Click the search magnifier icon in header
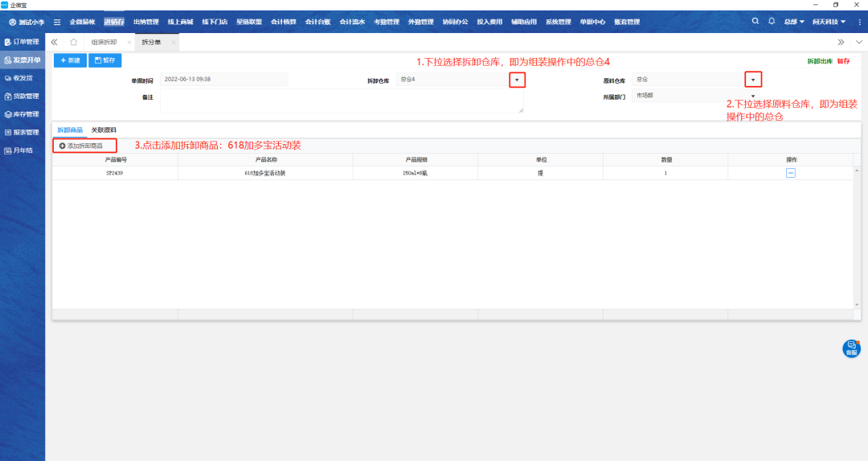Image resolution: width=868 pixels, height=461 pixels. [755, 21]
